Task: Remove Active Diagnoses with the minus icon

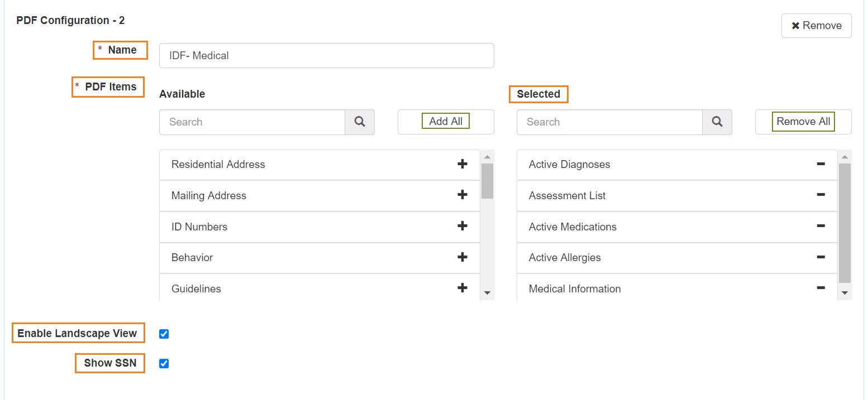Action: [x=821, y=164]
